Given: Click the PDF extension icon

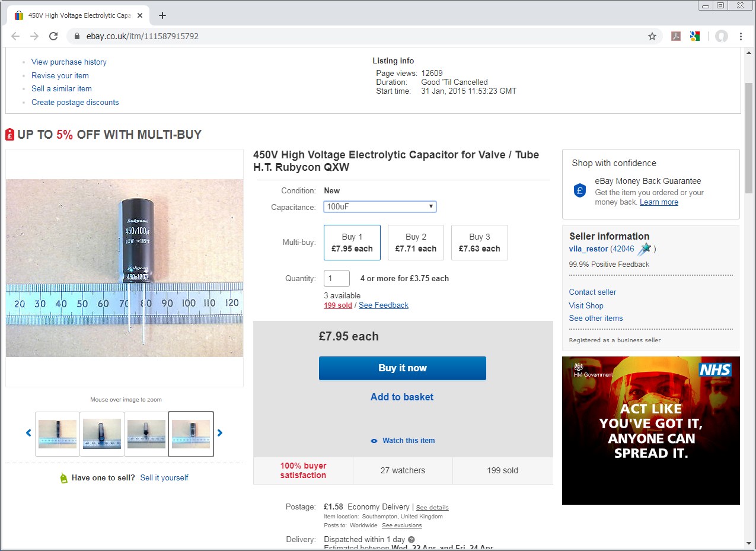Looking at the screenshot, I should pyautogui.click(x=675, y=36).
